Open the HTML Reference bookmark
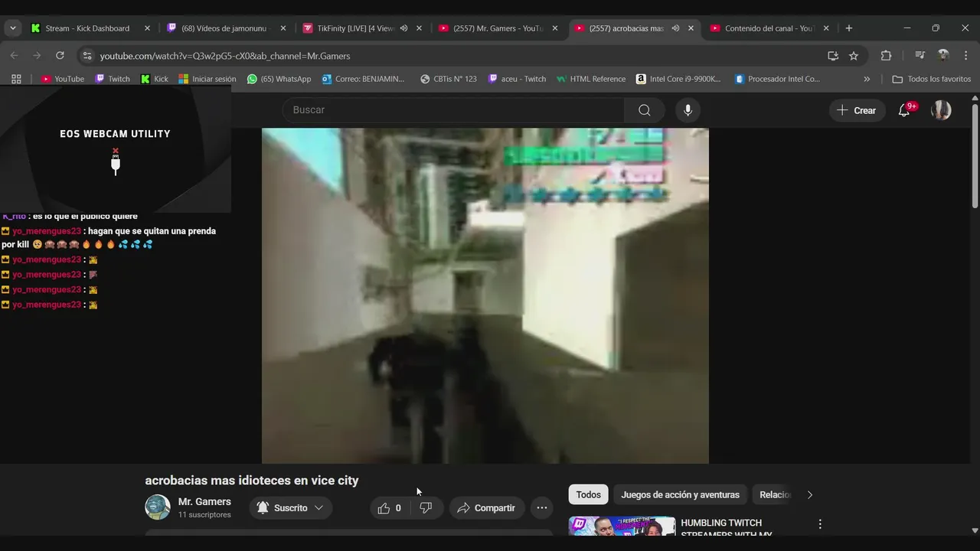The width and height of the screenshot is (980, 551). [591, 79]
